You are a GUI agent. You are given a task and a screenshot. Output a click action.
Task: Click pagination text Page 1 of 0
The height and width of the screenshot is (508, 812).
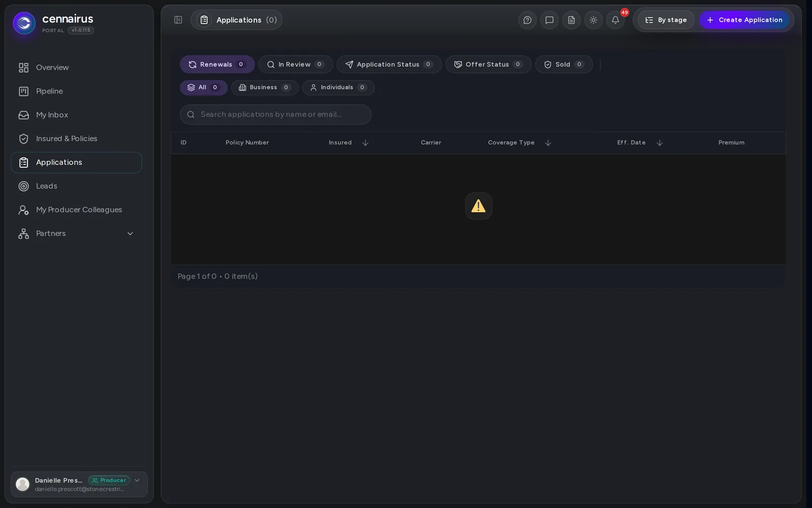pyautogui.click(x=197, y=276)
